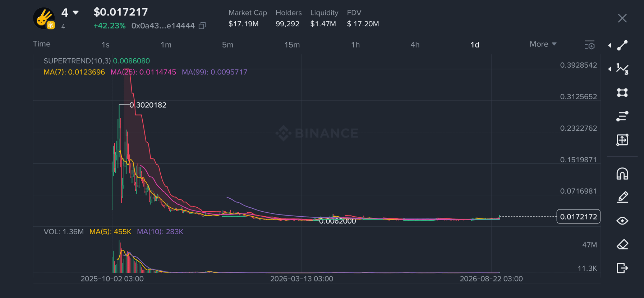
Task: Switch to the 4h timeframe
Action: pyautogui.click(x=415, y=45)
